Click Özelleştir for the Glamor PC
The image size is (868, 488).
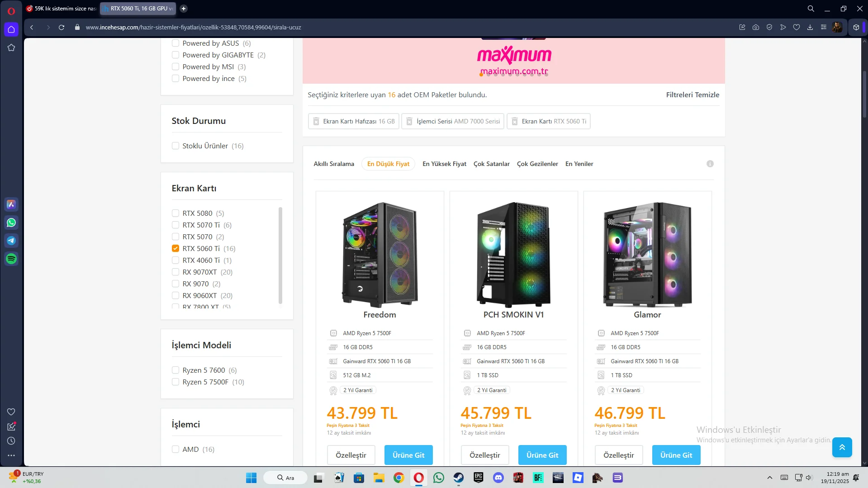619,455
